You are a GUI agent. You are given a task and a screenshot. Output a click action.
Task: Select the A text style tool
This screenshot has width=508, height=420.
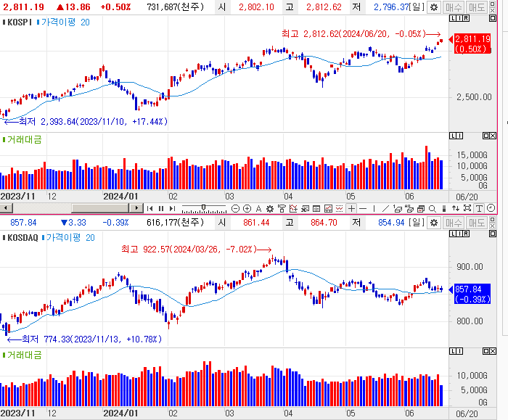258,208
